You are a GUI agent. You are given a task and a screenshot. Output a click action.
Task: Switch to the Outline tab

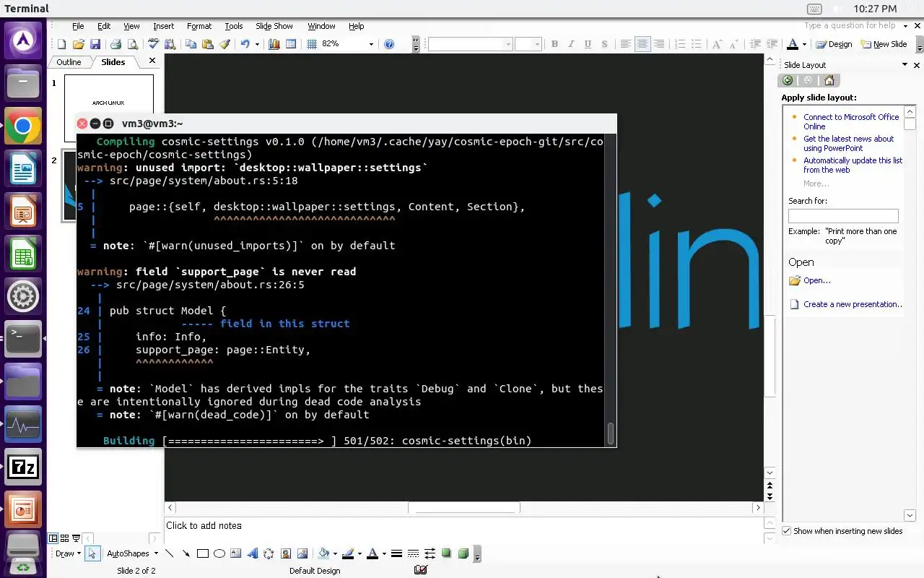pyautogui.click(x=69, y=62)
